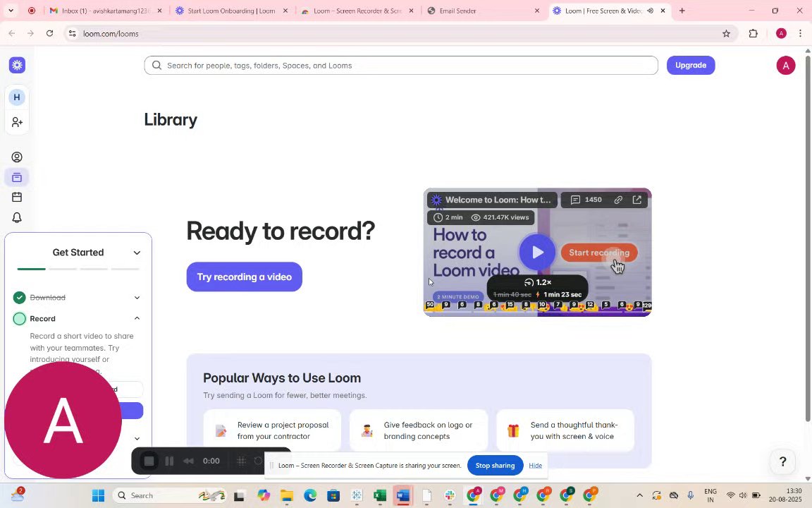Open Microsoft Edge from the taskbar

tap(309, 495)
